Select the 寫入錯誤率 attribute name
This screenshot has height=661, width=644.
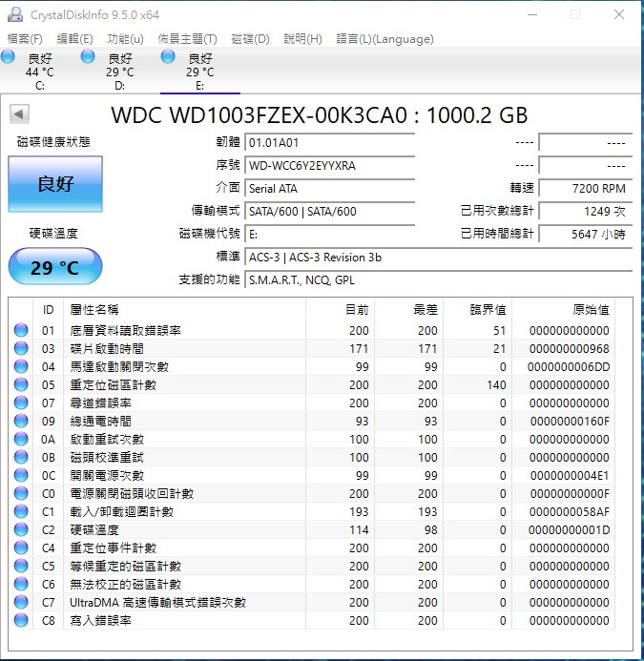100,620
